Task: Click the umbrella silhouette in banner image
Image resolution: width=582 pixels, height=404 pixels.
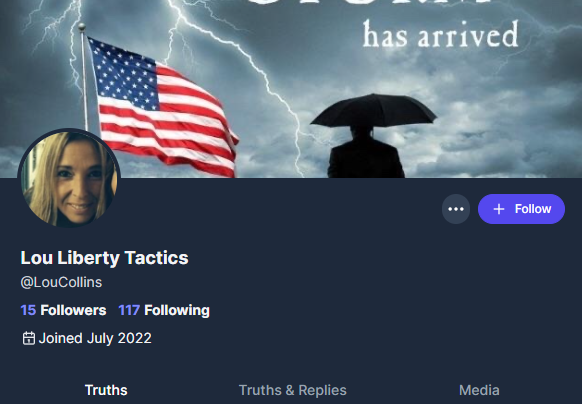Action: (373, 111)
